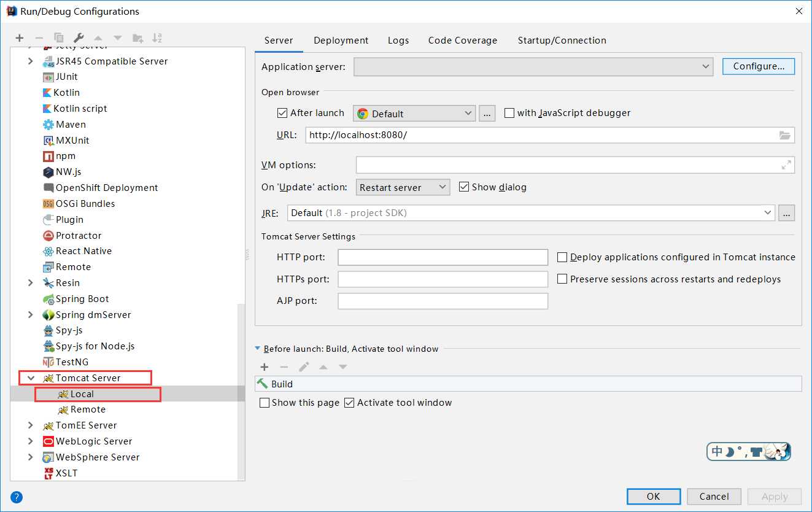Click the OSGi Bundles icon
Screen dimensions: 812x512
[x=48, y=204]
